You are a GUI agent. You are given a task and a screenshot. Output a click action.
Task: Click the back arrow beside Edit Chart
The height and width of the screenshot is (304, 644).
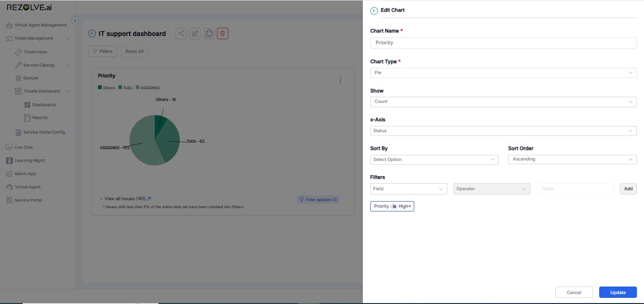[x=374, y=10]
